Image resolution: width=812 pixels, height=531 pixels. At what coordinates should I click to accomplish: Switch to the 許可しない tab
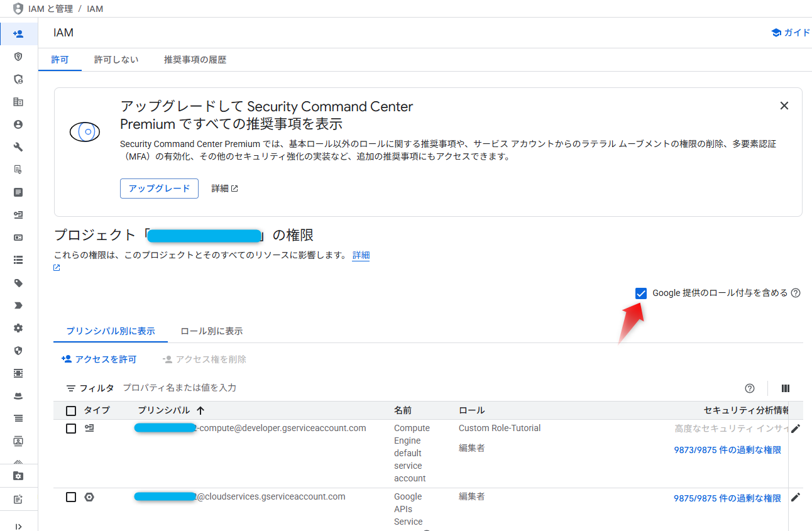[116, 60]
